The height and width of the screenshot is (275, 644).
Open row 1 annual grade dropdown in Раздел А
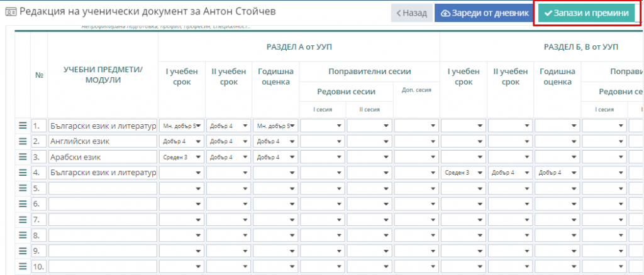coord(275,126)
